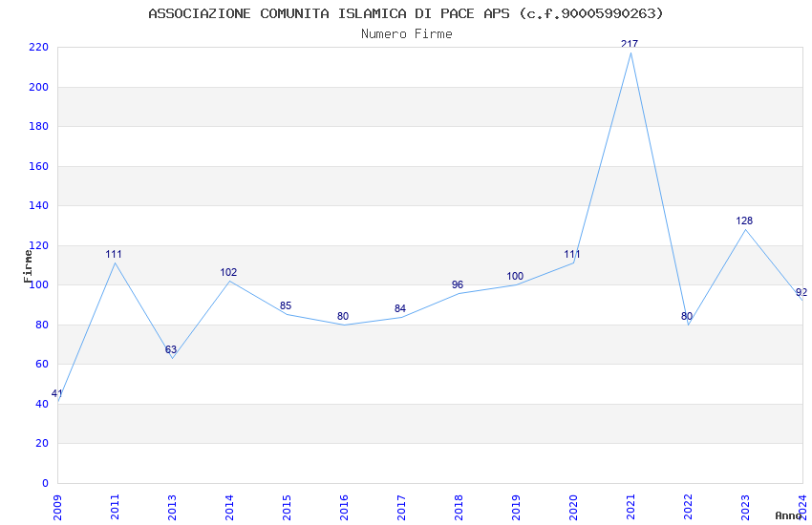Click the 2016 year label on x-axis
Screen dimensions: 812x525
point(344,508)
